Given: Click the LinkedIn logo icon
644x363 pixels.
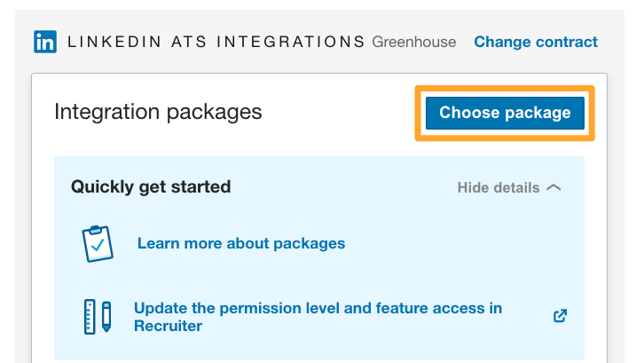Looking at the screenshot, I should click(x=45, y=42).
